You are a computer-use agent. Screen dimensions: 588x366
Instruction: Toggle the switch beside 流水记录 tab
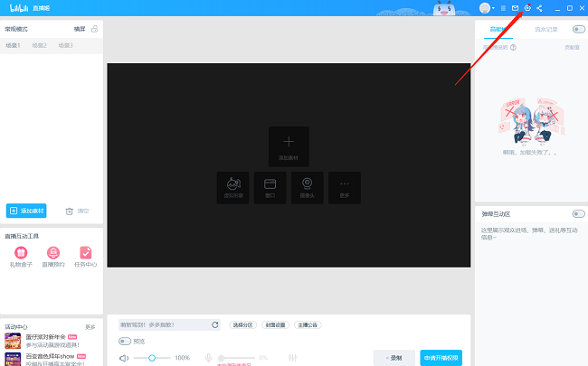point(579,29)
